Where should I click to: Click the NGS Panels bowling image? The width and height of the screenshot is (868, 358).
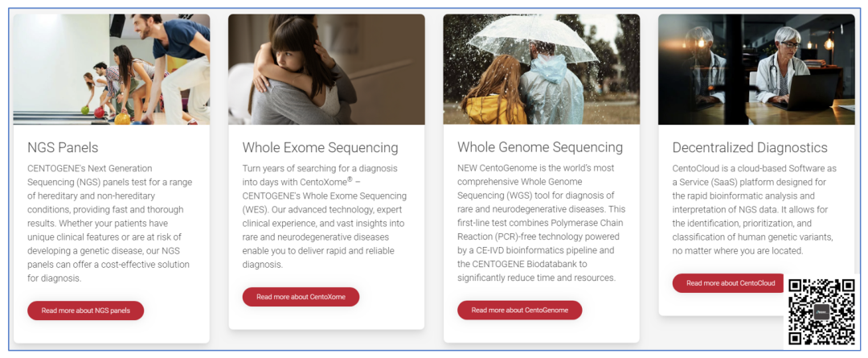(112, 69)
